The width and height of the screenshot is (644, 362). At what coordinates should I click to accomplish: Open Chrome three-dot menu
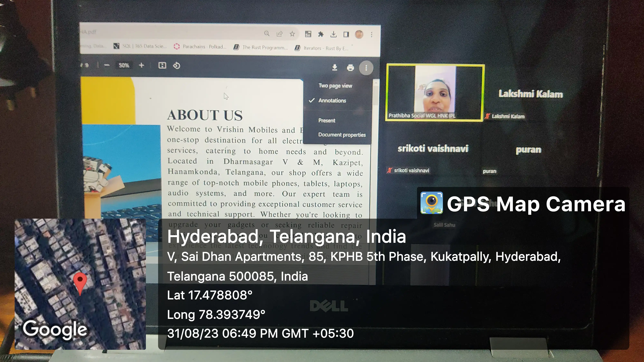coord(371,34)
